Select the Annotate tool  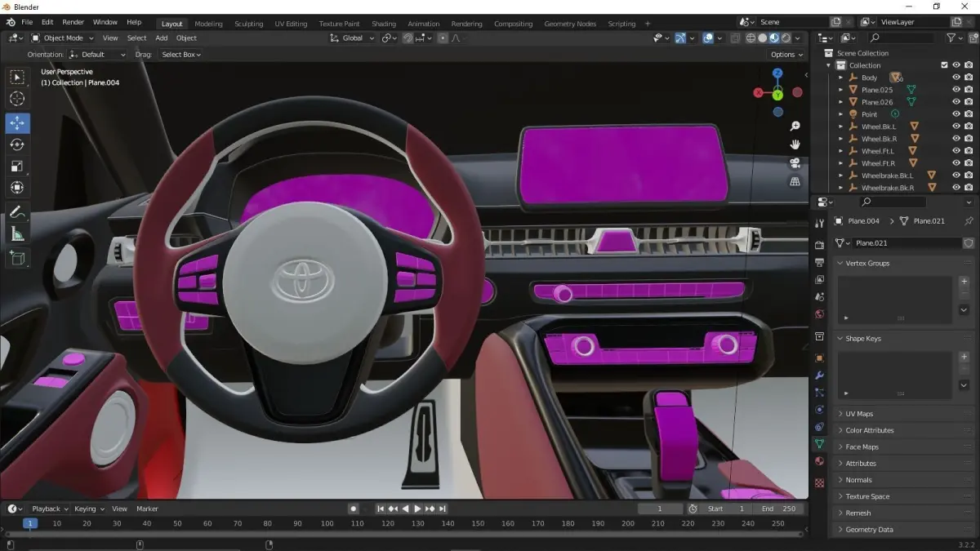click(x=17, y=213)
